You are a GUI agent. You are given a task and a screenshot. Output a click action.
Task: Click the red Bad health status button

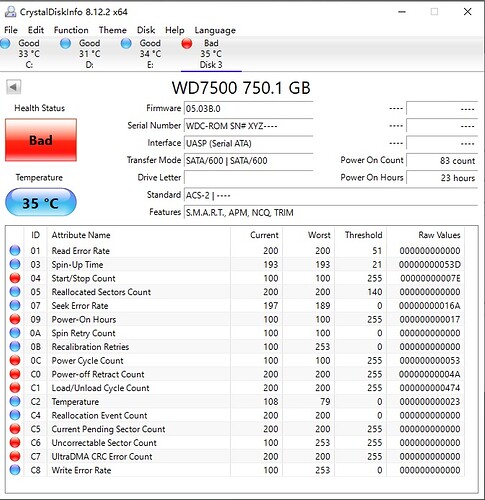pyautogui.click(x=41, y=140)
